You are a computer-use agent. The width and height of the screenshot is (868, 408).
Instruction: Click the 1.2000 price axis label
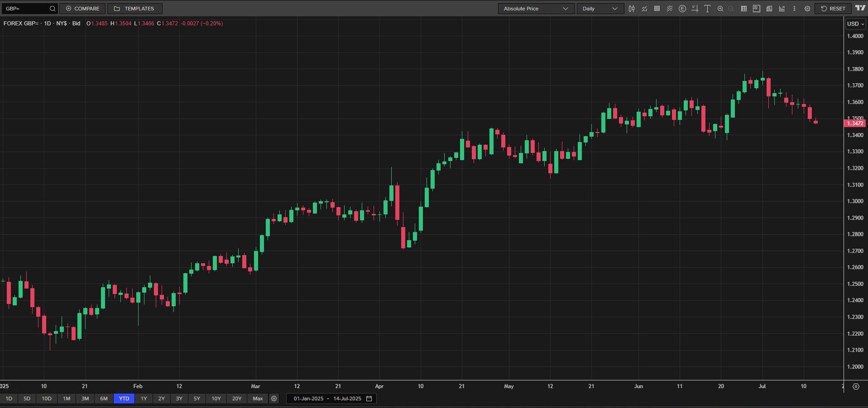pos(855,367)
